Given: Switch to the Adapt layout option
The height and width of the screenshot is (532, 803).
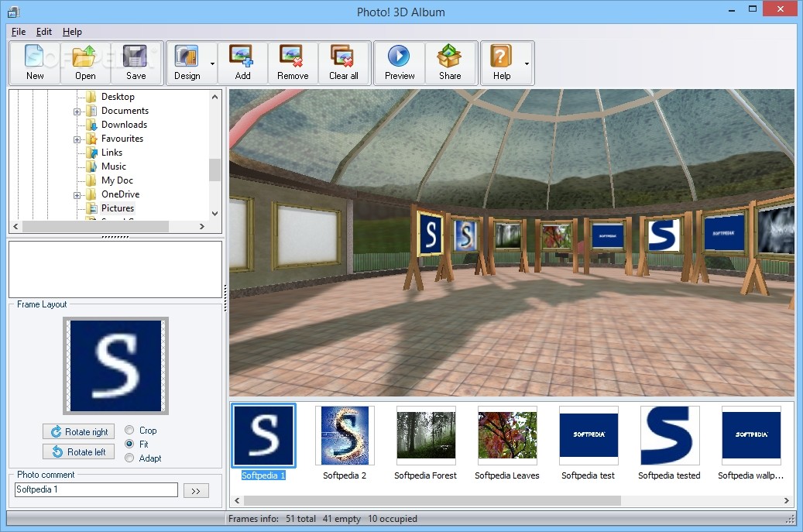Looking at the screenshot, I should coord(129,458).
